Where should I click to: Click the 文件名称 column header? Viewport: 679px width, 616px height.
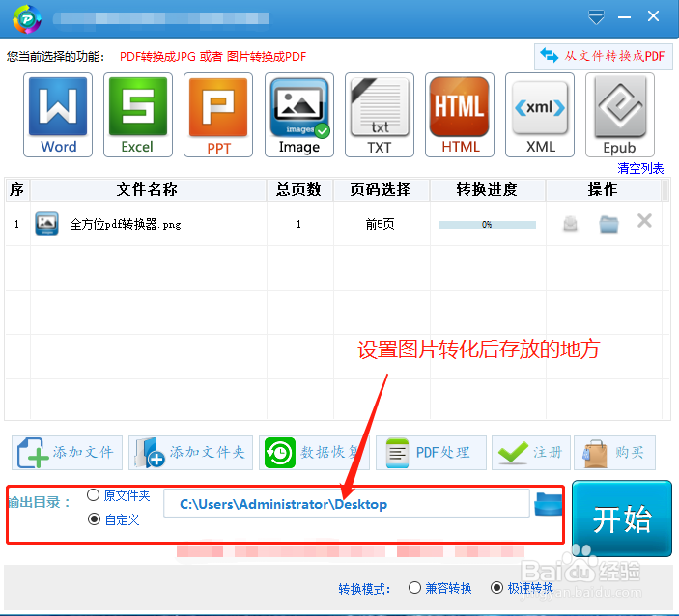click(x=148, y=189)
